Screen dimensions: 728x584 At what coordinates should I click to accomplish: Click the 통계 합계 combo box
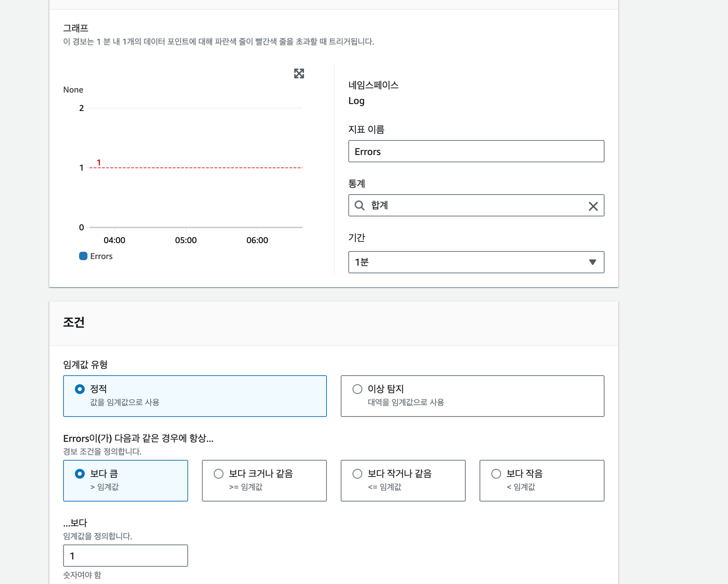(x=473, y=206)
